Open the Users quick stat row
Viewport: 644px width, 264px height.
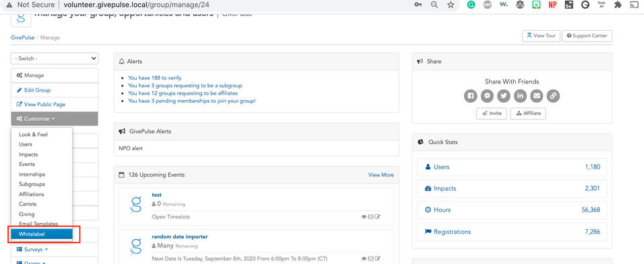[x=512, y=167]
